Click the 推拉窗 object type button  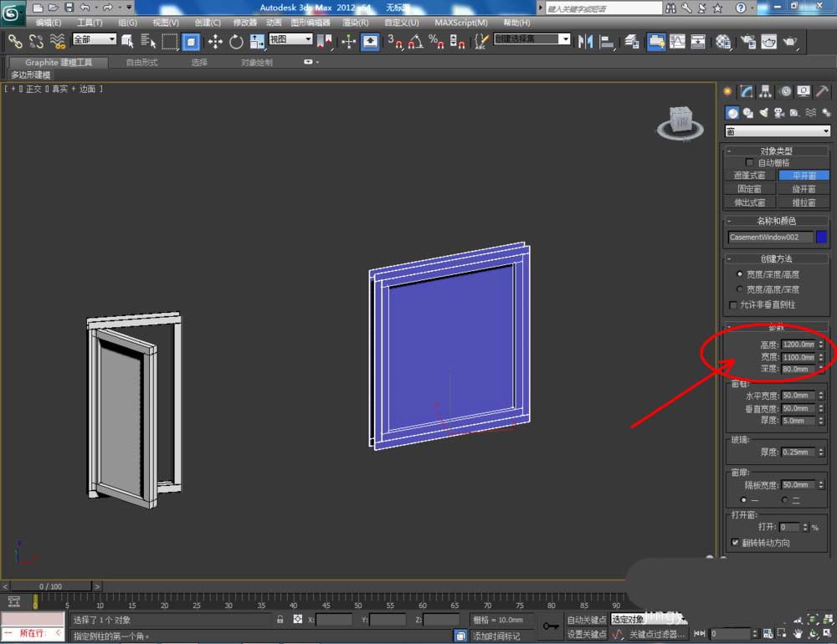point(804,202)
